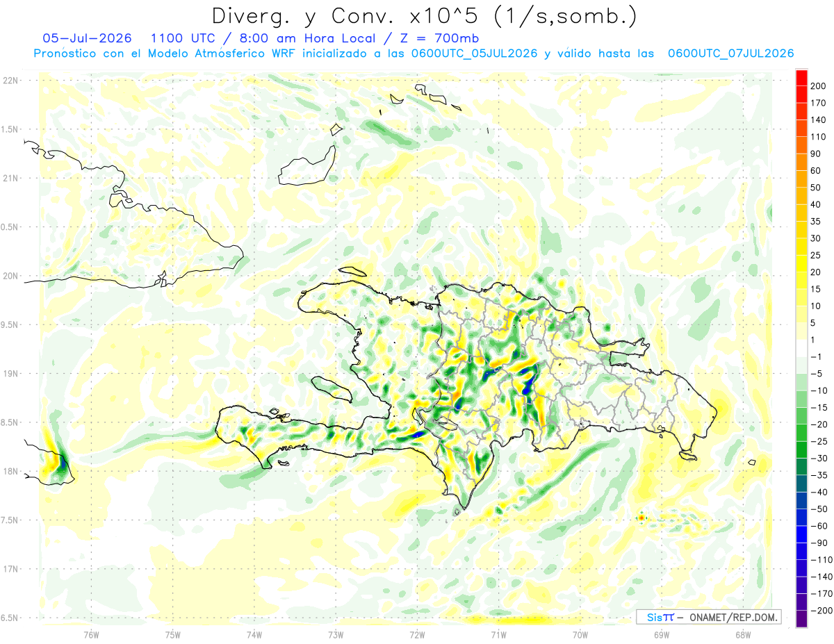
Task: Click the '21N' latitude label
Action: pyautogui.click(x=10, y=178)
